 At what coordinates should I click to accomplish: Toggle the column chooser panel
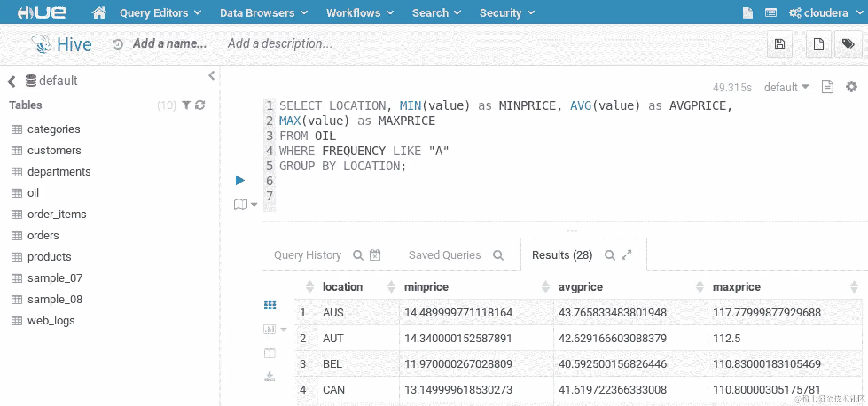point(270,353)
